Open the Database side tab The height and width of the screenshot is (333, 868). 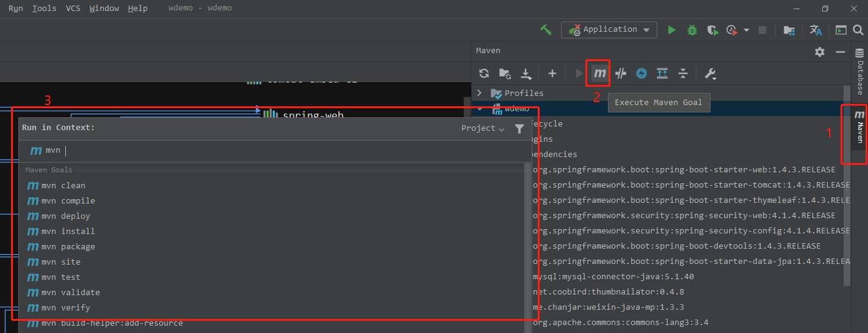click(x=859, y=71)
